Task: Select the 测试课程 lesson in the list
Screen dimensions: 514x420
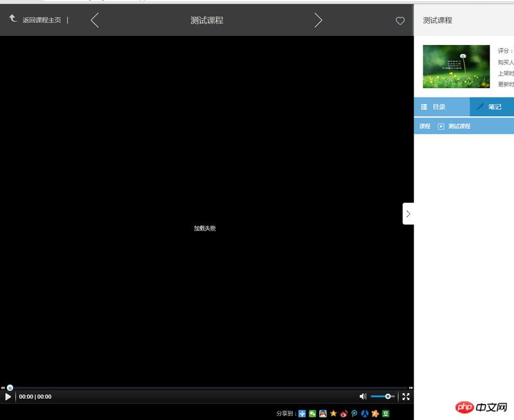Action: click(x=459, y=126)
